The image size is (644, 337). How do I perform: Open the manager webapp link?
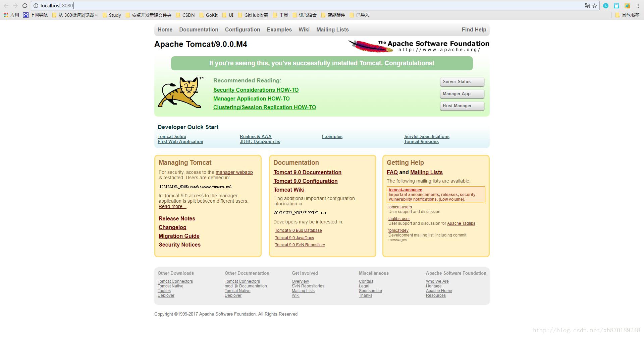[234, 172]
